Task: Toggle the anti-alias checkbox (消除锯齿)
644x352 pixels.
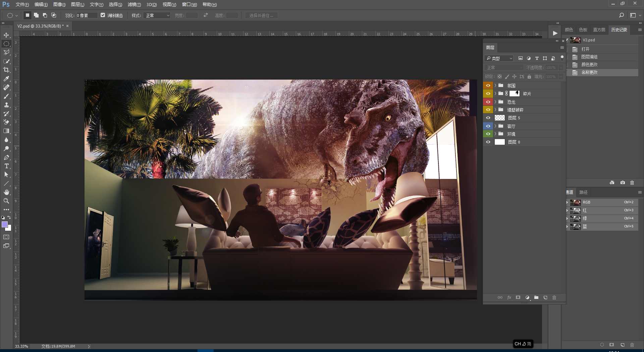Action: point(103,15)
